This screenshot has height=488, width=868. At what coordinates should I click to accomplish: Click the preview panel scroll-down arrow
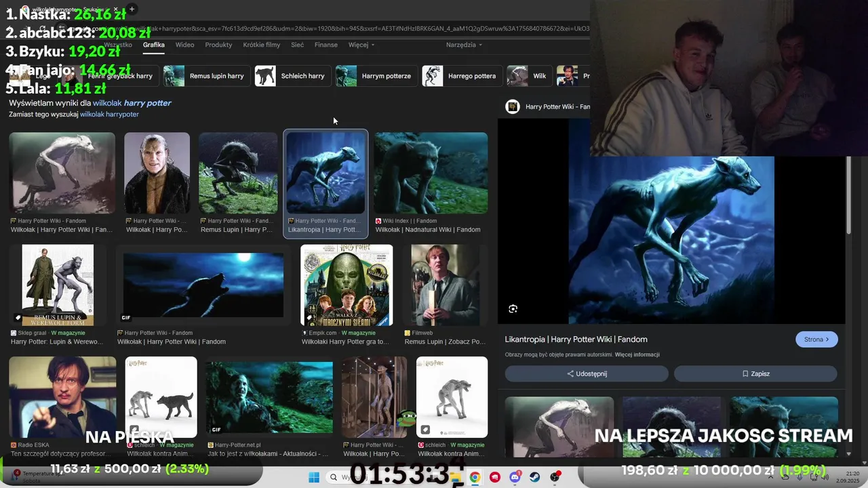click(x=848, y=453)
